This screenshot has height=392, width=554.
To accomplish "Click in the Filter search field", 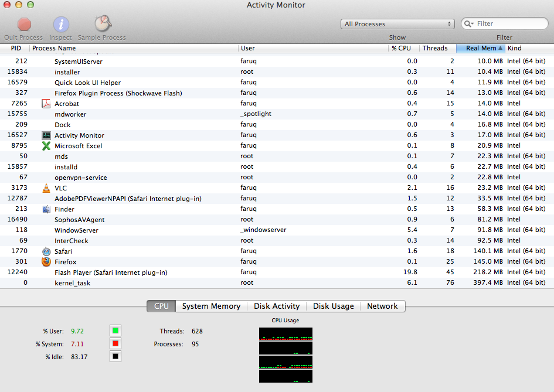I will [505, 23].
